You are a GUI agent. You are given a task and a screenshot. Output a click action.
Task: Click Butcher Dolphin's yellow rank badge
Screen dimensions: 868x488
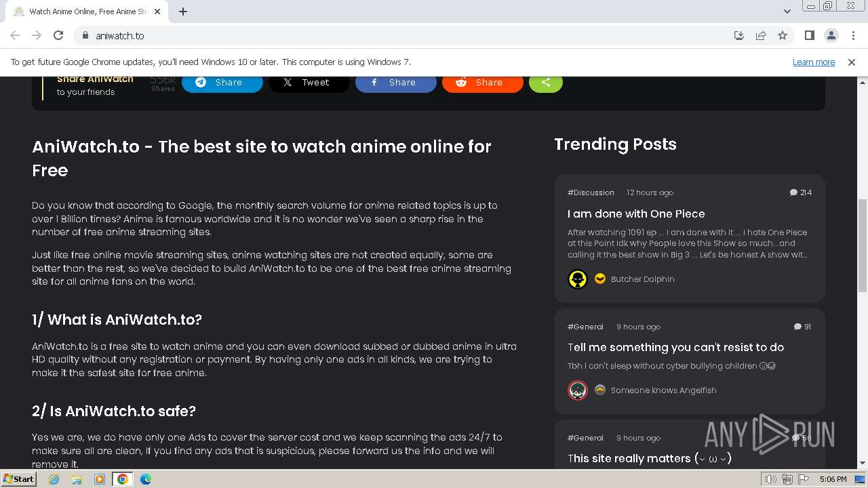(x=600, y=279)
